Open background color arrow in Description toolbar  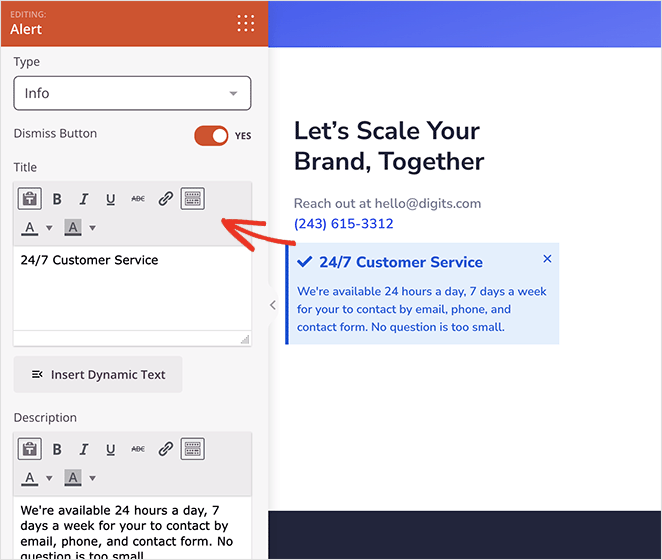[x=92, y=478]
